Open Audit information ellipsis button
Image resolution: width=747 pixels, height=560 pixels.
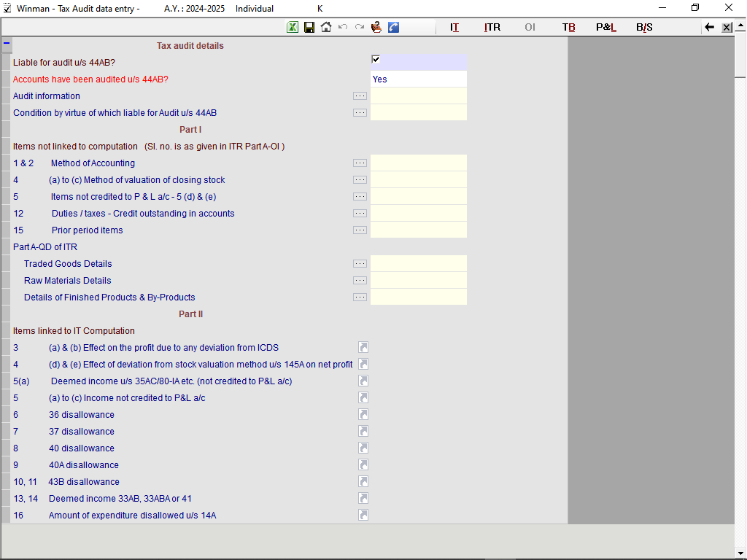click(360, 96)
